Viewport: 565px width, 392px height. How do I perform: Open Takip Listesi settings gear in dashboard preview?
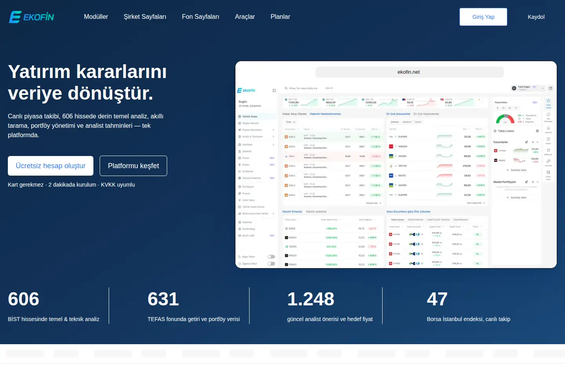[x=538, y=131]
